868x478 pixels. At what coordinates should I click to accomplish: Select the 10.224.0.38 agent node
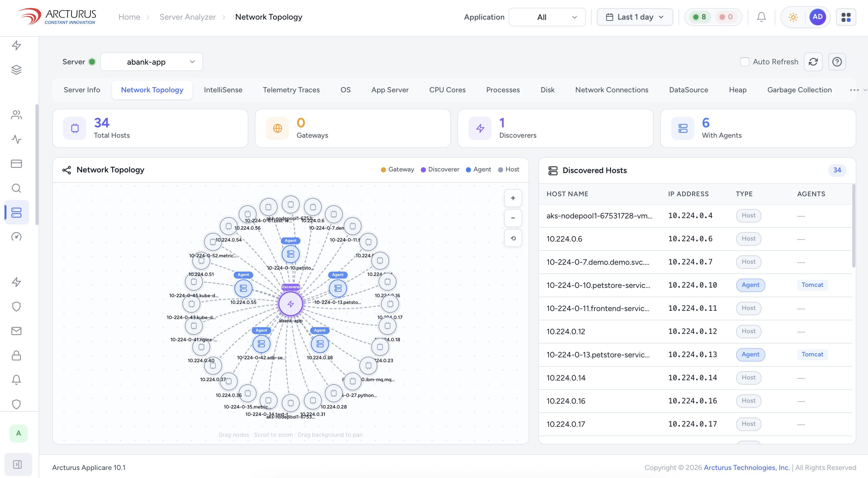(320, 344)
